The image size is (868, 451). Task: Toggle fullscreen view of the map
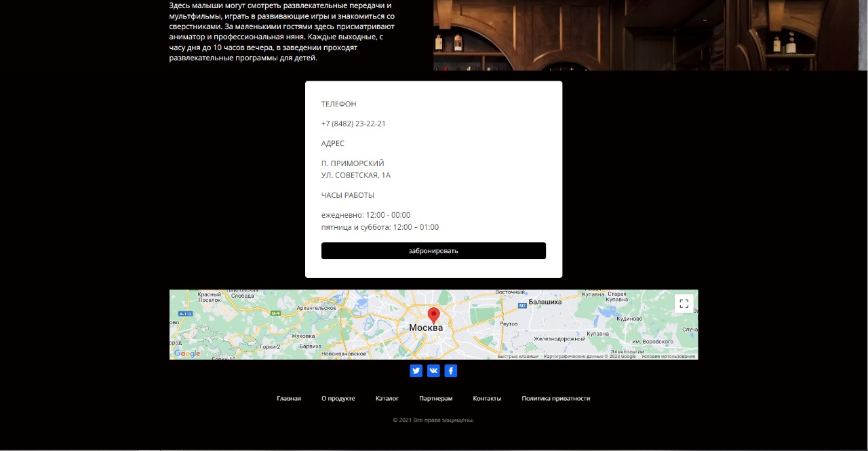point(684,304)
